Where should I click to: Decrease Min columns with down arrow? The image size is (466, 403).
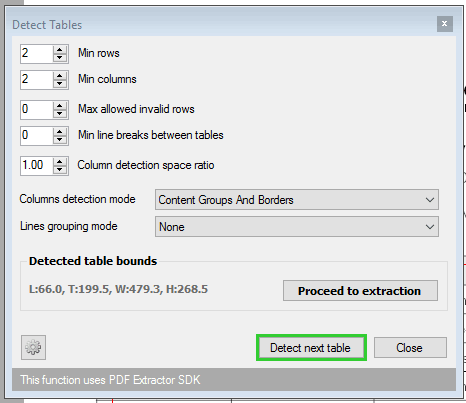click(60, 84)
